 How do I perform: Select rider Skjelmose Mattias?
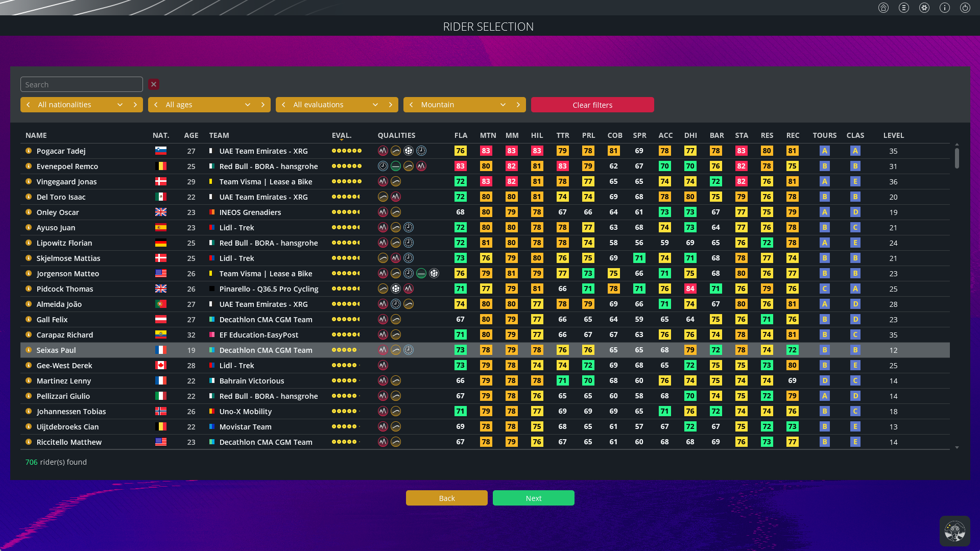pyautogui.click(x=485, y=258)
